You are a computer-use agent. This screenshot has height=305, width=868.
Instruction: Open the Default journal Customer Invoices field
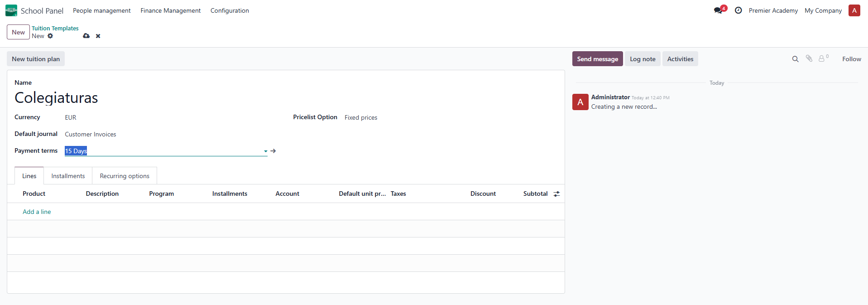pyautogui.click(x=91, y=135)
